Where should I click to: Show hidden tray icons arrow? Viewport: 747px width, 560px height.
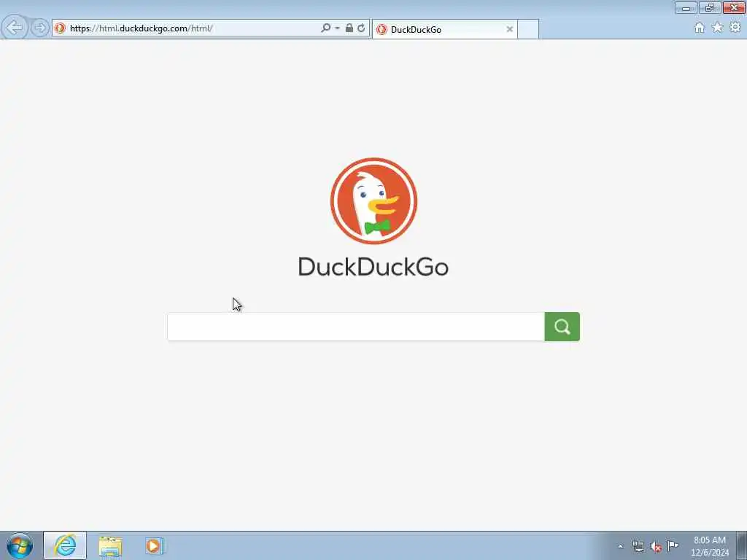coord(620,546)
